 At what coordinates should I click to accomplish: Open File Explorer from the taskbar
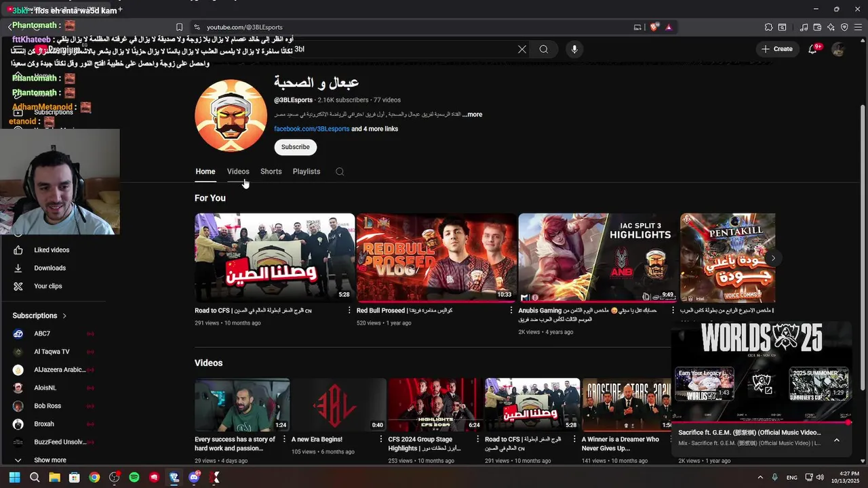[54, 477]
